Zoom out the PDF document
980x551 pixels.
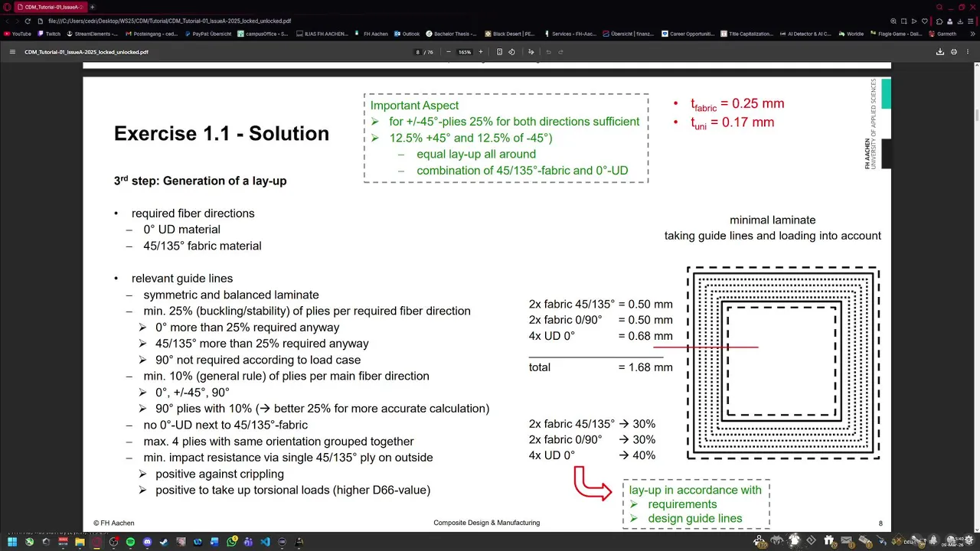[x=448, y=52]
